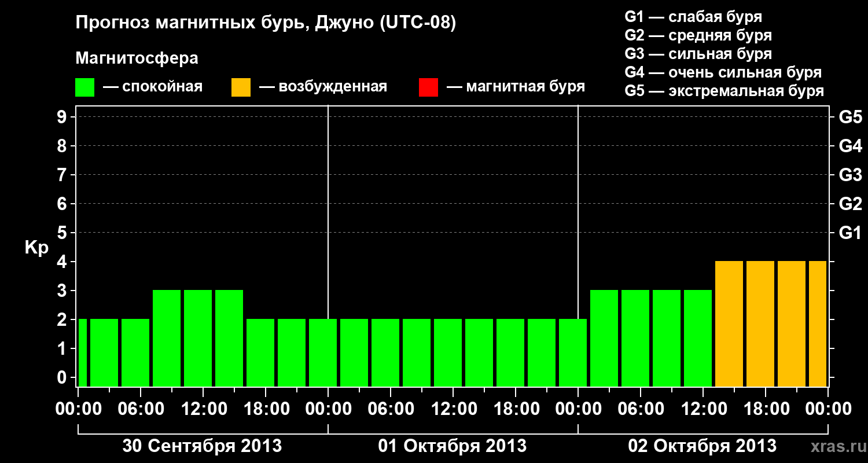Click the '— возбужденная' legend label

(x=323, y=87)
